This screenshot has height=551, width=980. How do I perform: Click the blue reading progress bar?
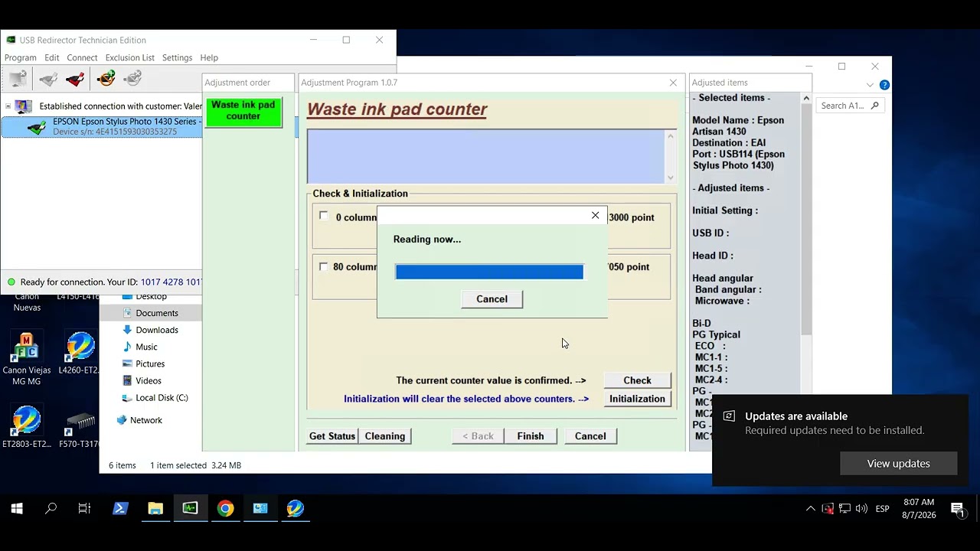pyautogui.click(x=489, y=272)
